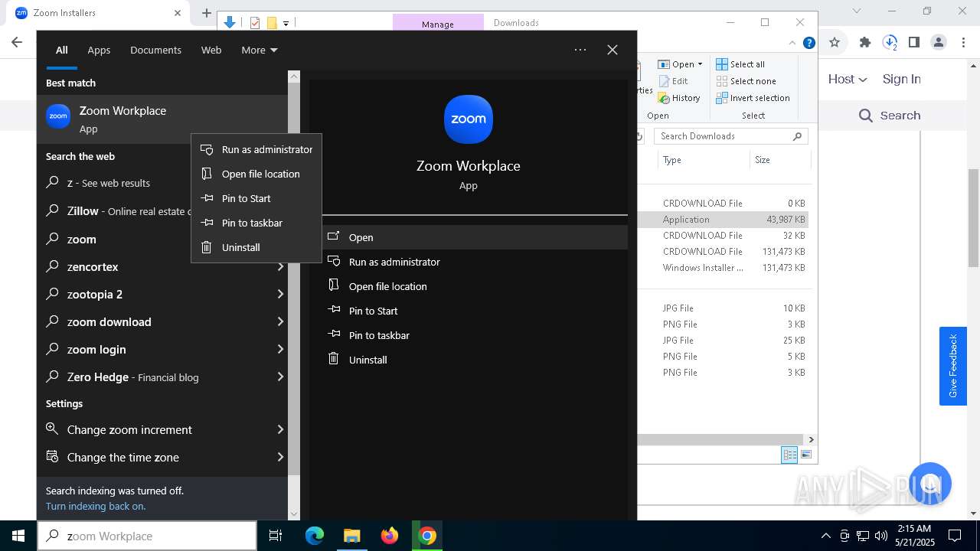Open the network icon in system tray
The width and height of the screenshot is (980, 551).
(863, 536)
